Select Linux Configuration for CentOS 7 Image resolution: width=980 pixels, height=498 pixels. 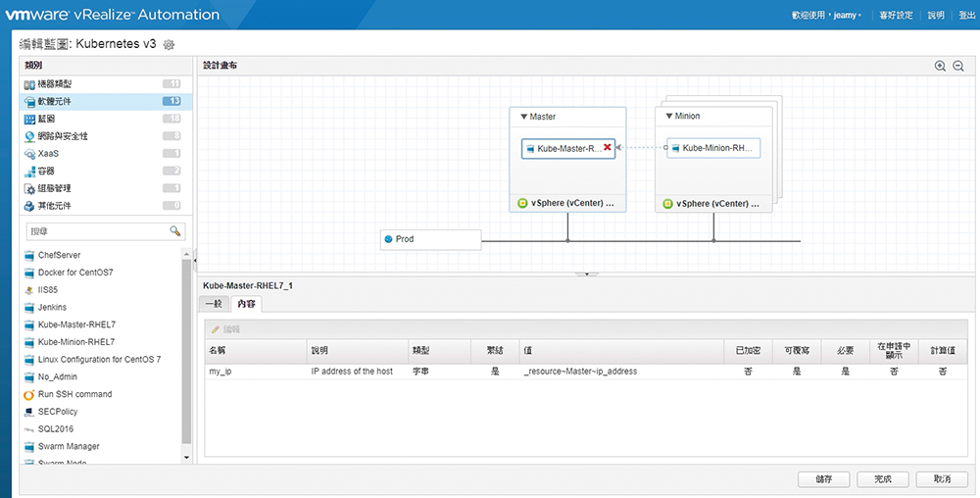(x=99, y=360)
